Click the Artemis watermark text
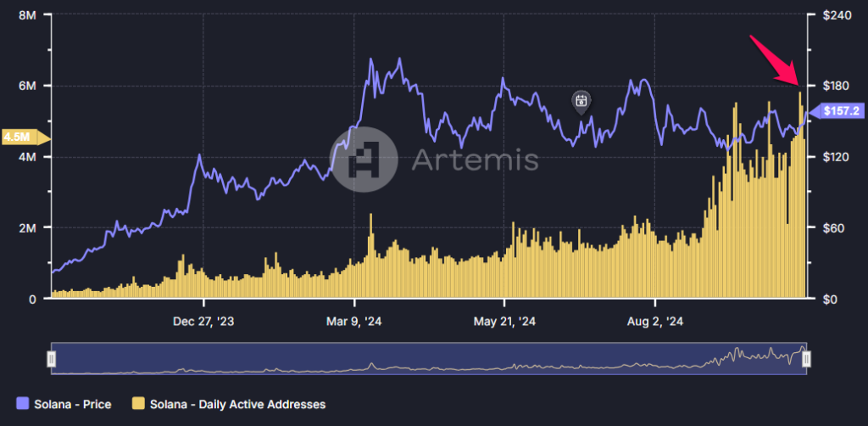The width and height of the screenshot is (868, 426). [x=475, y=160]
